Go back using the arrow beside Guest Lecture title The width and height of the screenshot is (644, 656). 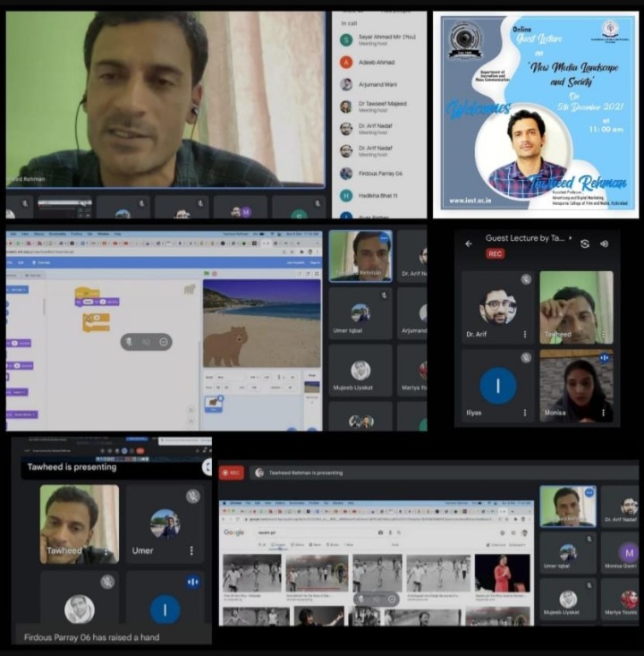(469, 243)
